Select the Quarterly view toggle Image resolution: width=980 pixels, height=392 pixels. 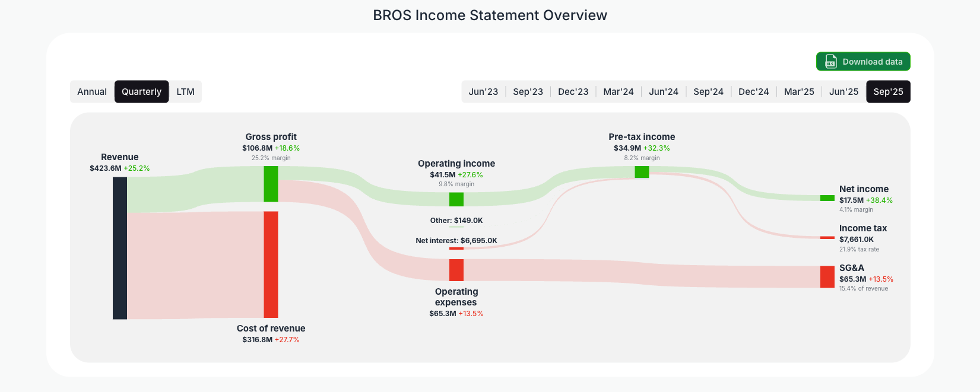[x=141, y=91]
